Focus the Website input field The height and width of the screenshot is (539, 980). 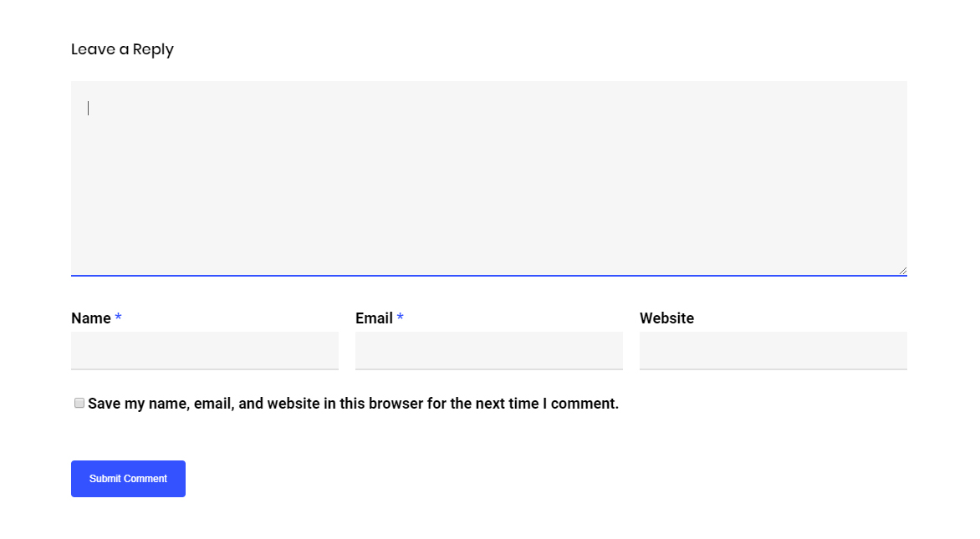(773, 350)
